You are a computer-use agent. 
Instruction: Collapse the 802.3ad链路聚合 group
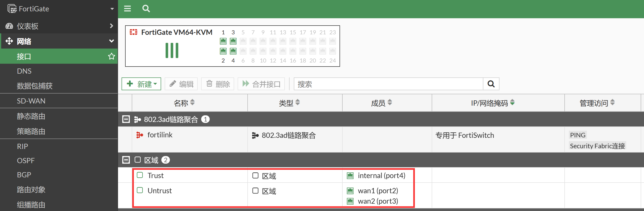tap(126, 119)
